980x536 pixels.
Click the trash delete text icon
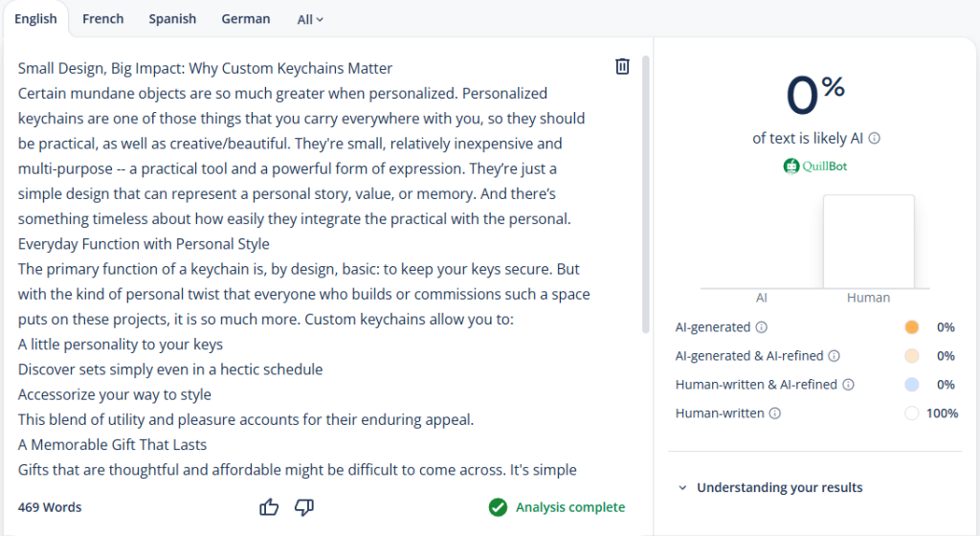click(x=622, y=66)
